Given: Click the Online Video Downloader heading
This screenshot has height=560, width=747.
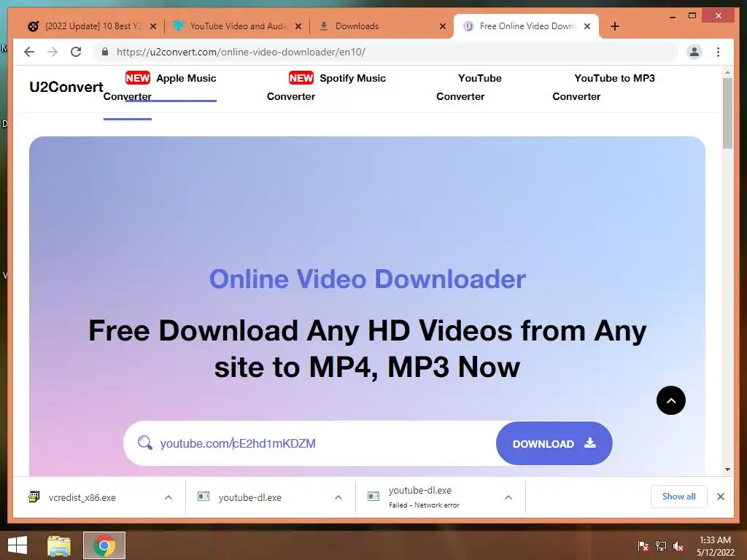Looking at the screenshot, I should click(368, 279).
